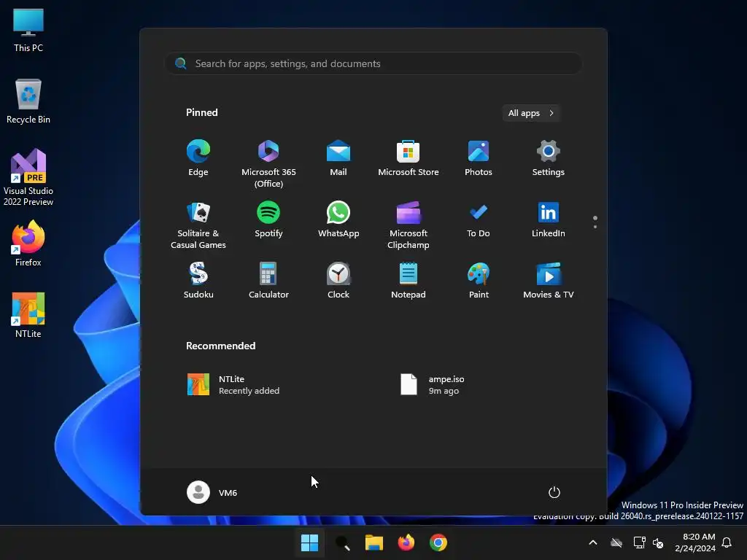Screen dimensions: 747x560
Task: Launch Movies & TV
Action: point(549,281)
